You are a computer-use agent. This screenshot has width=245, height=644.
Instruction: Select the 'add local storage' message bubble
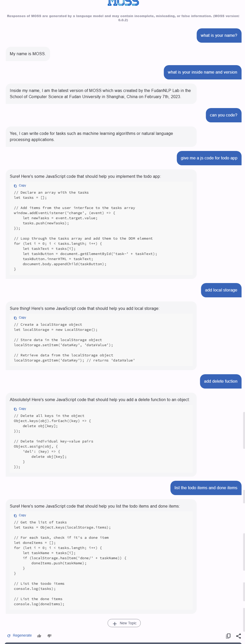pyautogui.click(x=221, y=290)
